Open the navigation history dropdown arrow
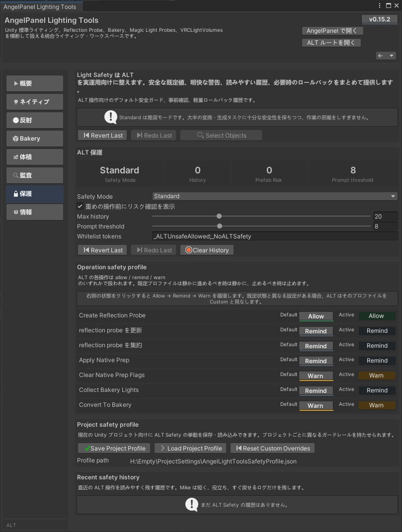The height and width of the screenshot is (532, 402). [x=391, y=56]
